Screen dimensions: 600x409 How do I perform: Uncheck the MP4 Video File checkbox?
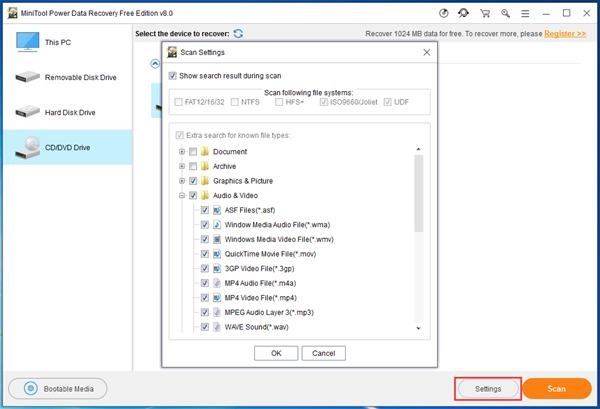205,298
